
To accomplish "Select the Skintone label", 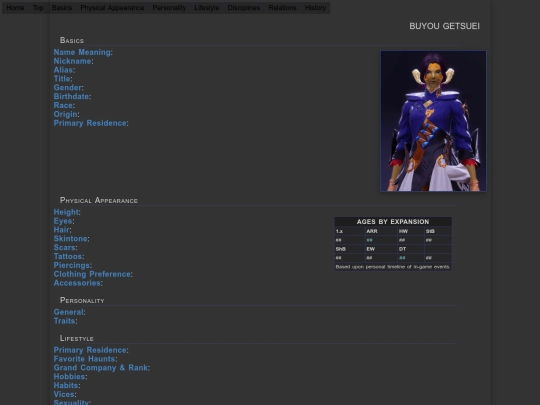I will point(71,239).
